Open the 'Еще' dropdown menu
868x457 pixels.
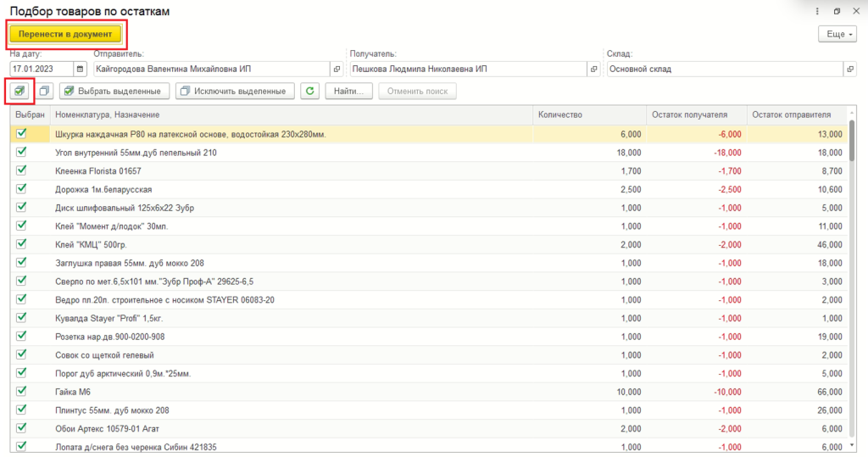point(837,34)
